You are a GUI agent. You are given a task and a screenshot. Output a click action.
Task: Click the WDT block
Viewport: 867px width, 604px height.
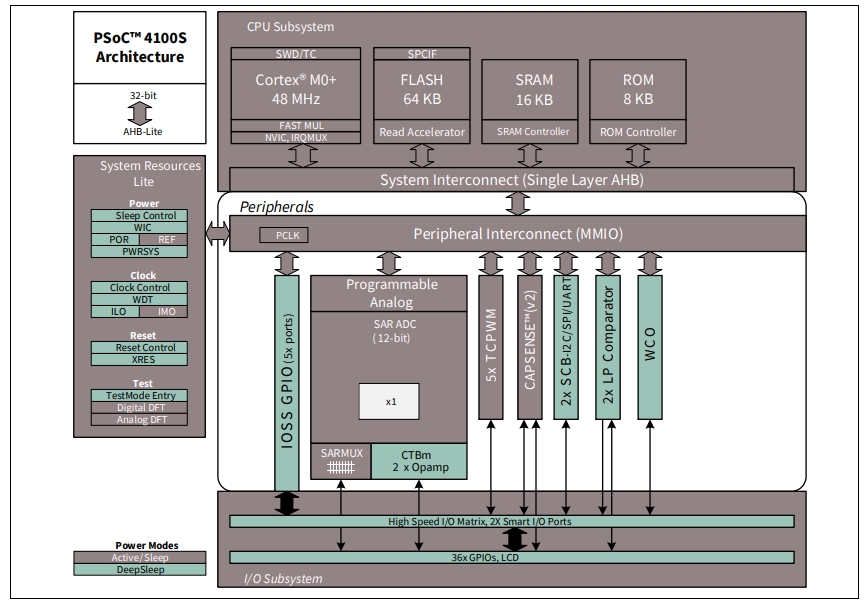pos(139,299)
